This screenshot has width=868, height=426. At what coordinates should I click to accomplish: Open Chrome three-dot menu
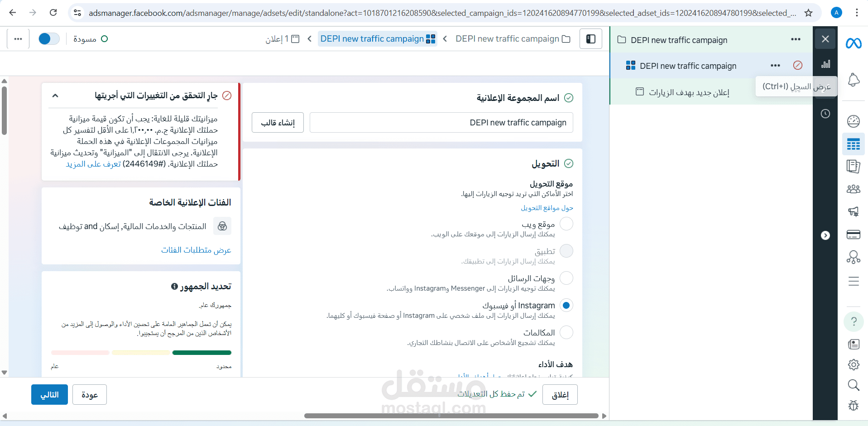pos(857,13)
